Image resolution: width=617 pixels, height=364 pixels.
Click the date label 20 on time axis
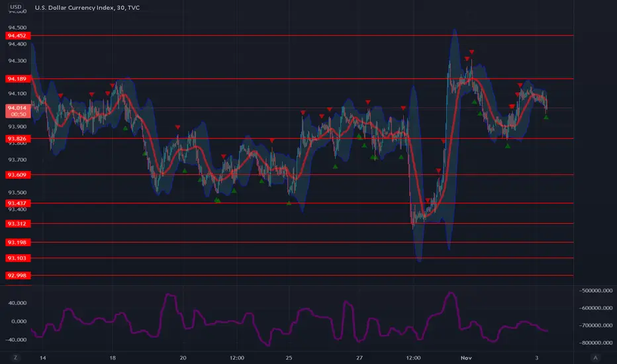click(x=183, y=357)
